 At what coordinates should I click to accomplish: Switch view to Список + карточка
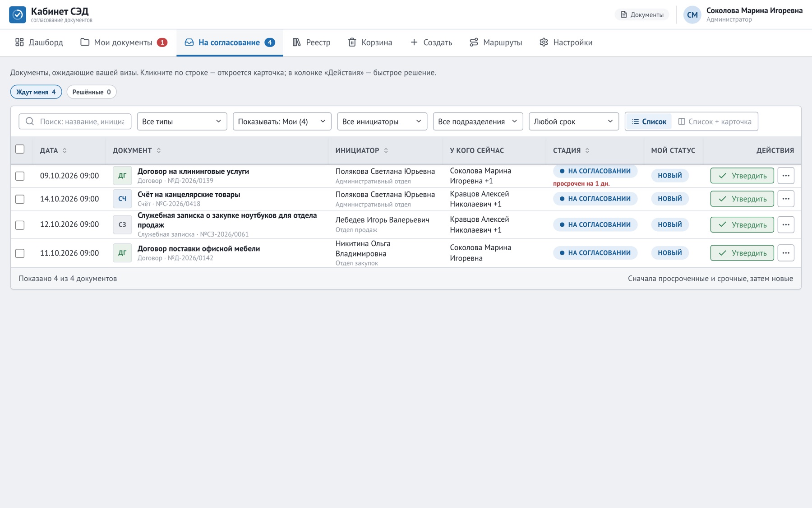pyautogui.click(x=715, y=121)
